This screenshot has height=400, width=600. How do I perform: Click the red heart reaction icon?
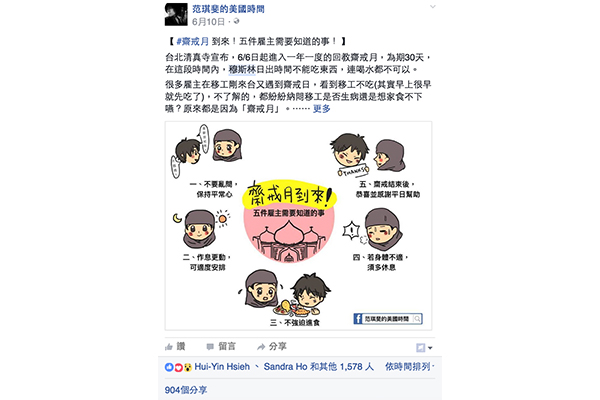pyautogui.click(x=178, y=367)
